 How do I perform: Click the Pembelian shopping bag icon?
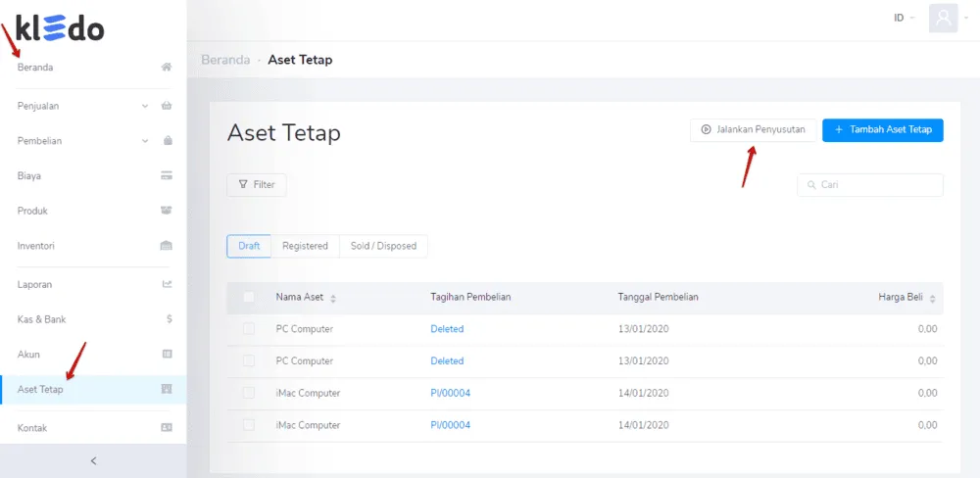point(167,141)
